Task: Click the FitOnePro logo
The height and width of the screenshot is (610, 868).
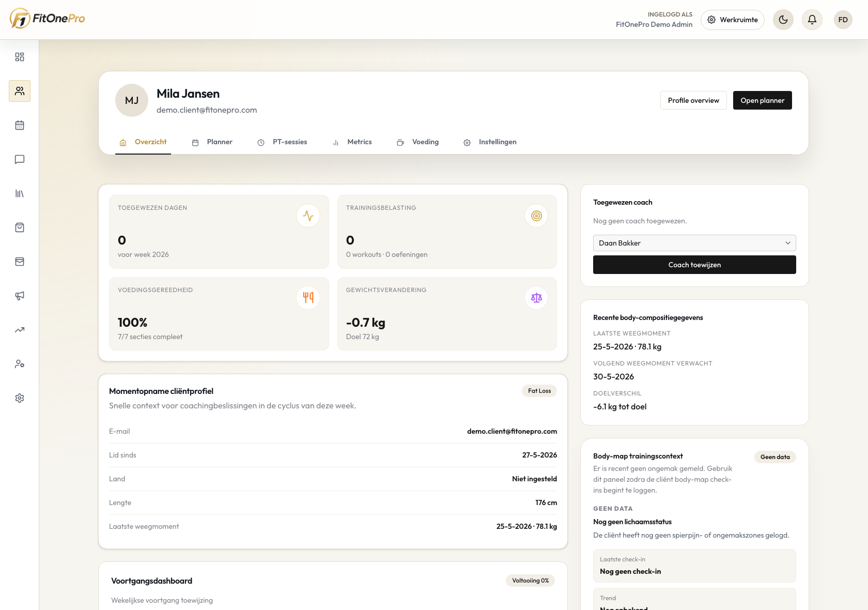Action: (x=47, y=19)
